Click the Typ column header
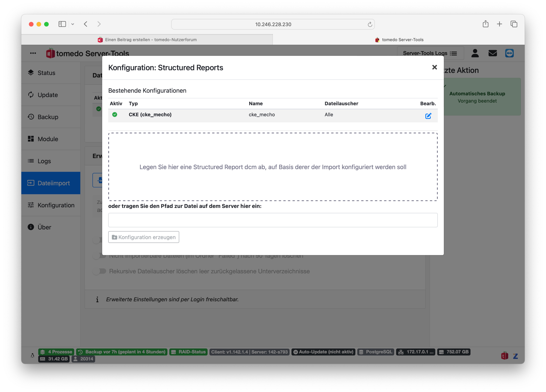The height and width of the screenshot is (392, 546). pos(133,104)
